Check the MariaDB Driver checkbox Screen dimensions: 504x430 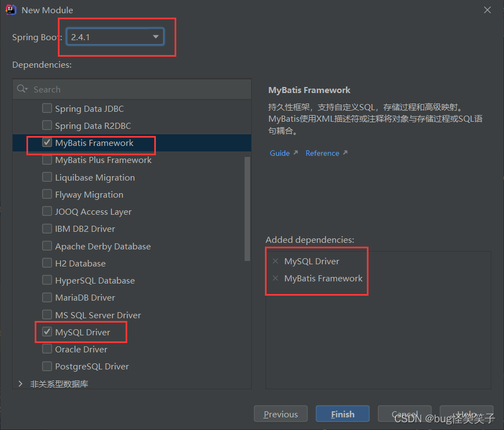click(47, 297)
